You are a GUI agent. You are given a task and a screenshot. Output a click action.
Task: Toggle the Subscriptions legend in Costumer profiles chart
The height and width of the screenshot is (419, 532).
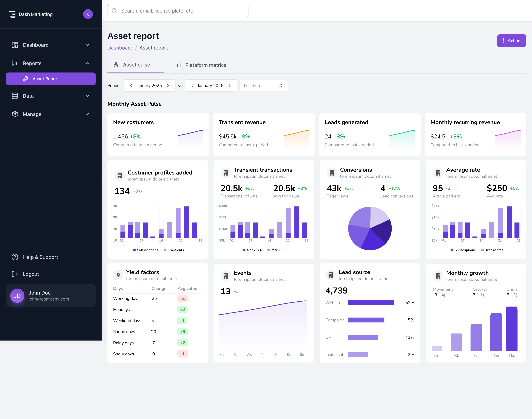coord(145,250)
